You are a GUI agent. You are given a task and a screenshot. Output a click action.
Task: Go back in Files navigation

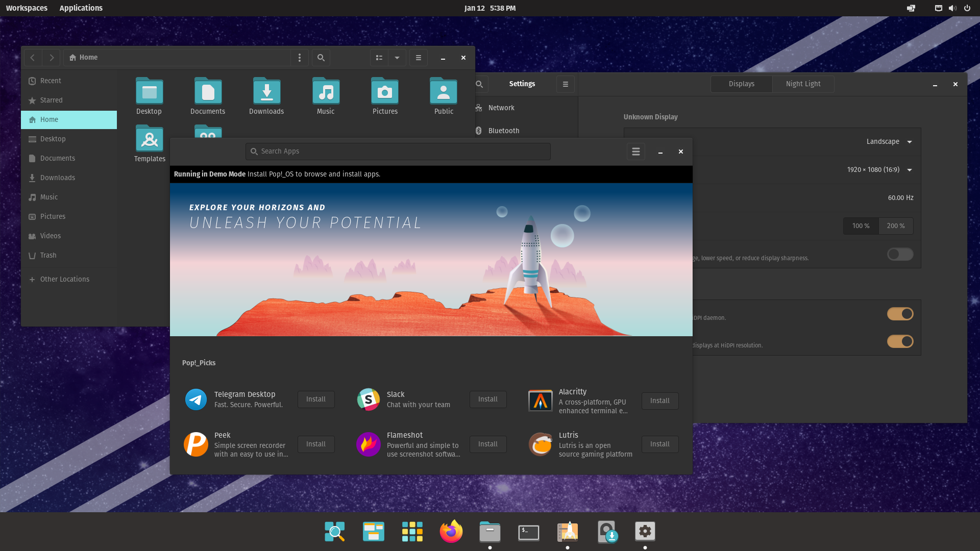coord(33,58)
